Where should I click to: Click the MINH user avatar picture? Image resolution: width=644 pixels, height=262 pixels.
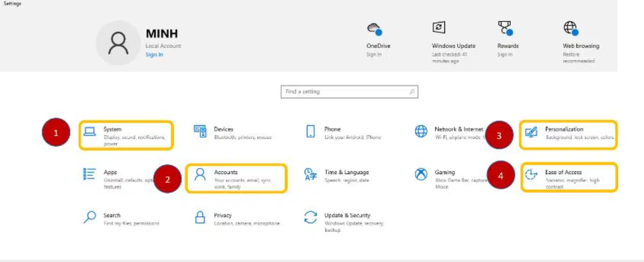118,43
